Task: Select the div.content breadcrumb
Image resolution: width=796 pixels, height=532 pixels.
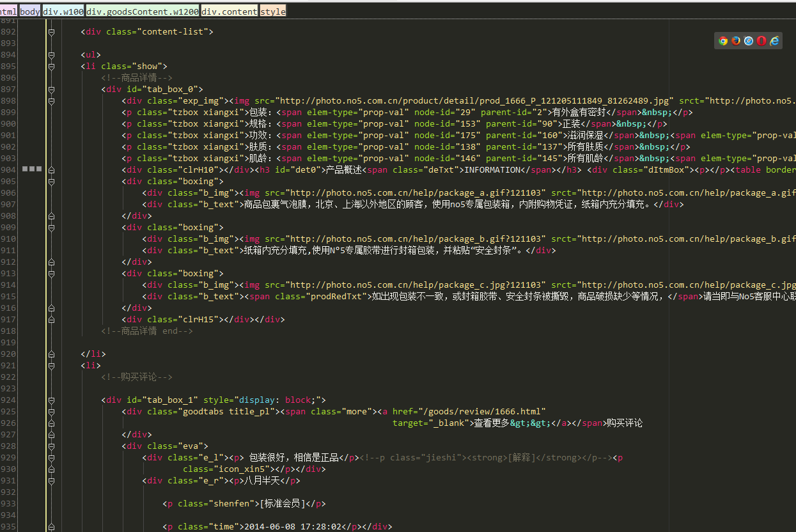Action: (230, 12)
